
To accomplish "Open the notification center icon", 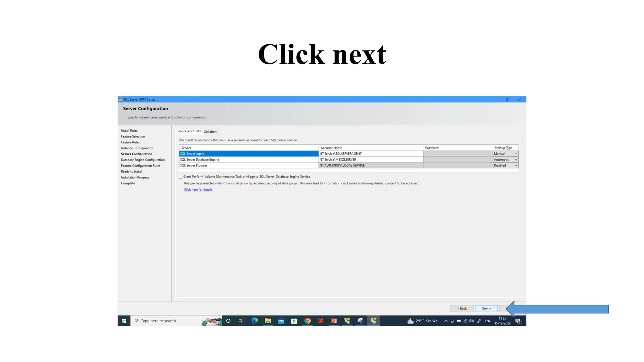I will (518, 321).
